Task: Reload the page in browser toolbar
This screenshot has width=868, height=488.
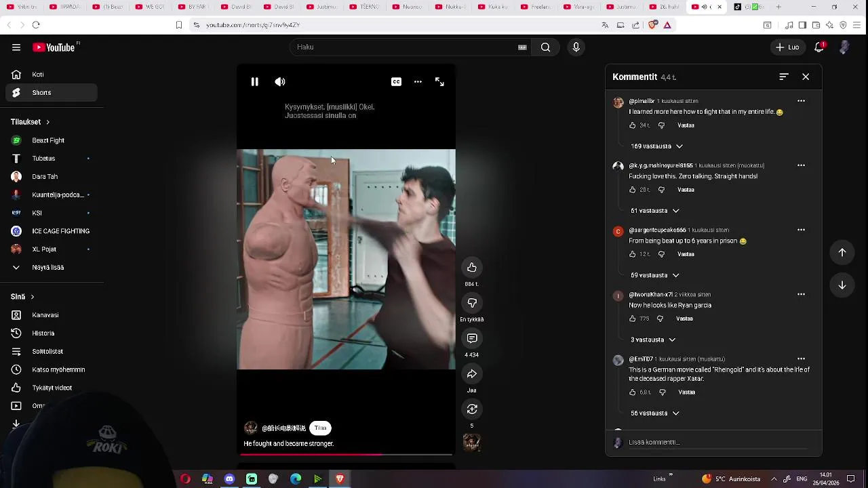Action: click(x=36, y=25)
